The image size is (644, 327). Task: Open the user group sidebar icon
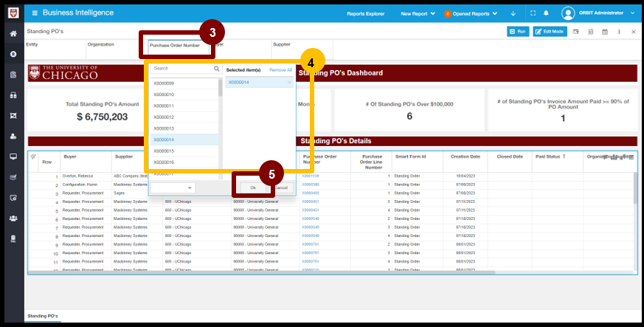pyautogui.click(x=13, y=218)
